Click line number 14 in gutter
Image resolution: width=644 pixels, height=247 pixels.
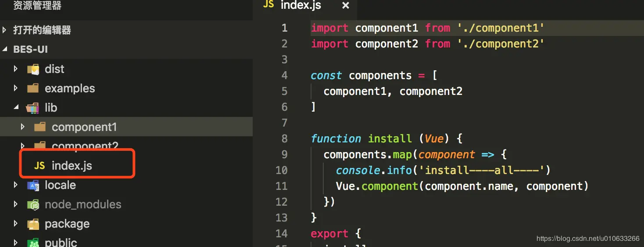click(282, 234)
